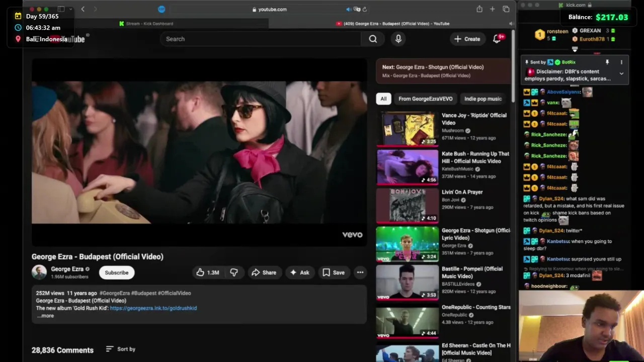Image resolution: width=644 pixels, height=362 pixels.
Task: Open the #GeorgeEzra hashtag link
Action: pos(114,293)
